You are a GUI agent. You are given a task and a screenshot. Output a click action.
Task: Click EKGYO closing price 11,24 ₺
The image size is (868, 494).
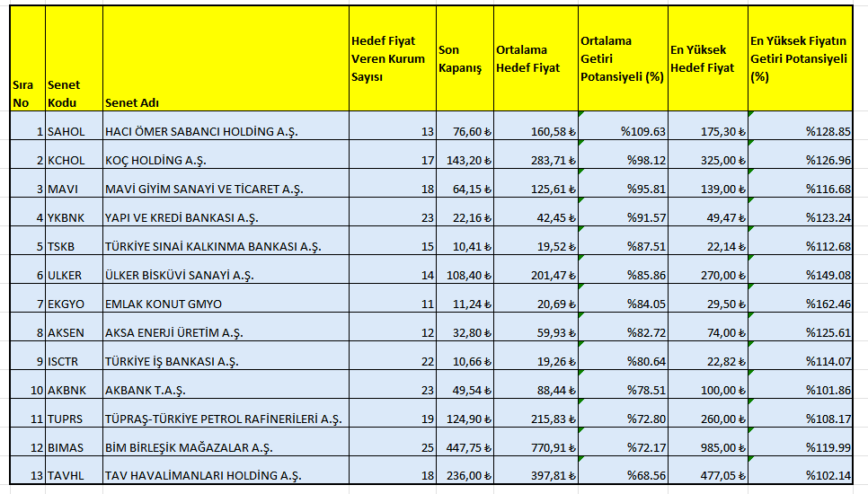[x=465, y=298]
